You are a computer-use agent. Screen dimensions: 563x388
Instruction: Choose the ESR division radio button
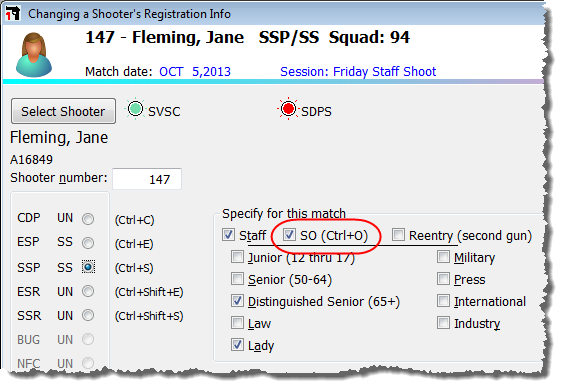pos(88,291)
